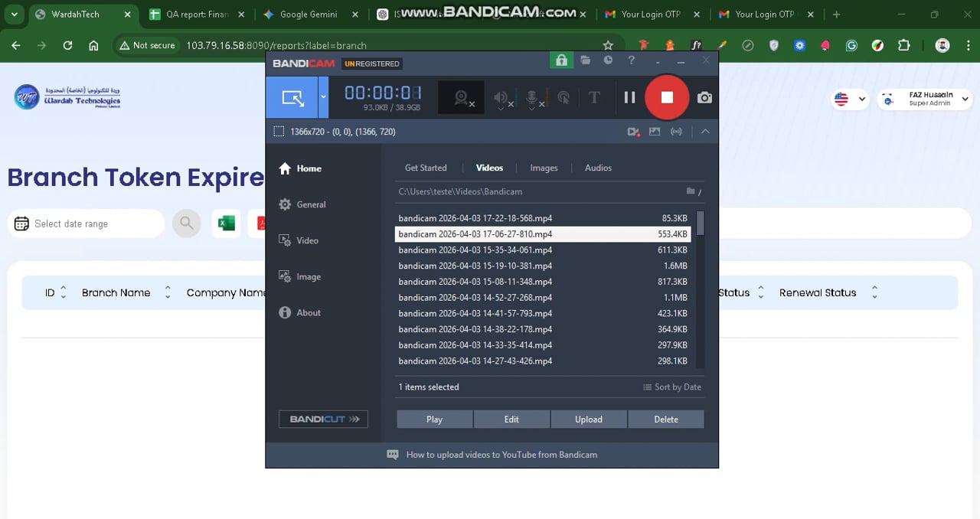
Task: Click the Upload button in Bandicam
Action: coord(589,419)
